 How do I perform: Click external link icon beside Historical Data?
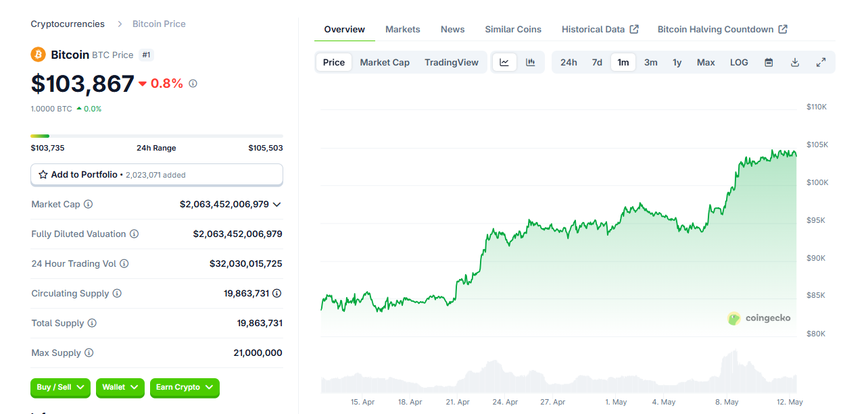pyautogui.click(x=634, y=29)
